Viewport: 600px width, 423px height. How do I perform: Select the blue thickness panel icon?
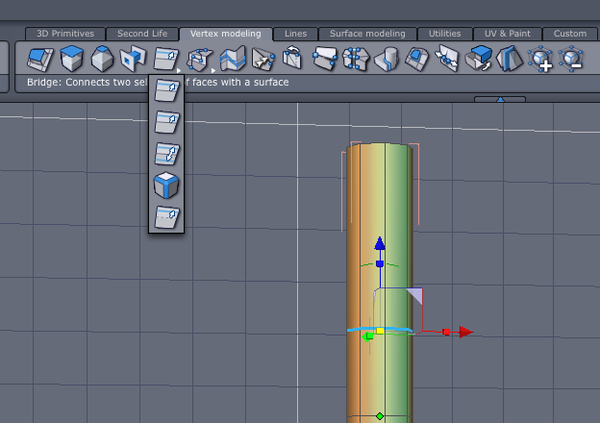pos(509,59)
